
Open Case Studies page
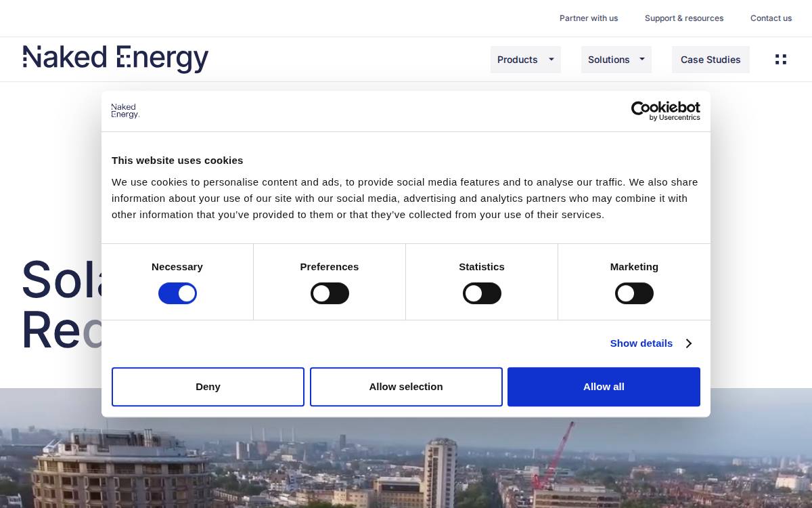click(x=710, y=60)
